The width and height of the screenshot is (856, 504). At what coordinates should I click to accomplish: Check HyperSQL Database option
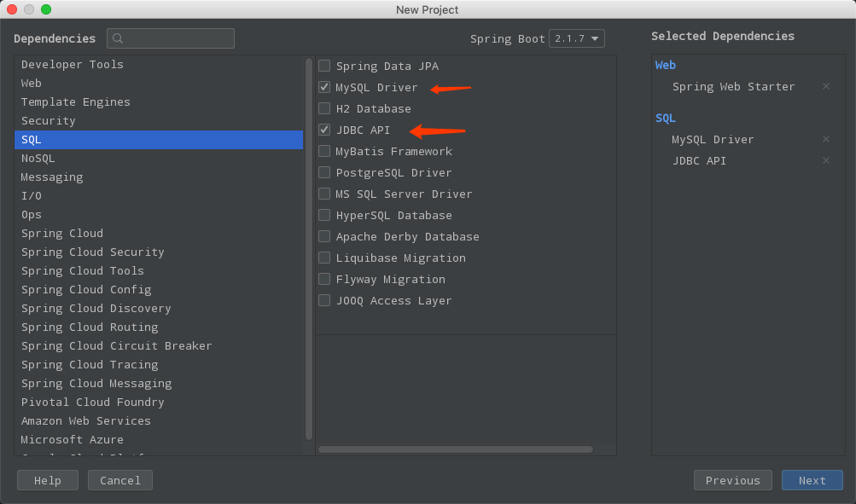324,215
